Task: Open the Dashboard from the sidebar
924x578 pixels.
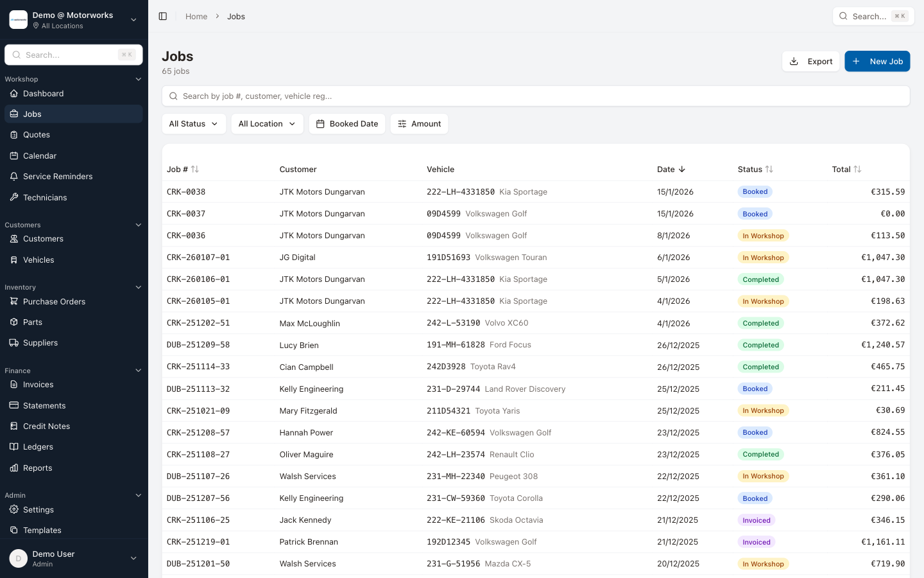Action: [x=43, y=93]
